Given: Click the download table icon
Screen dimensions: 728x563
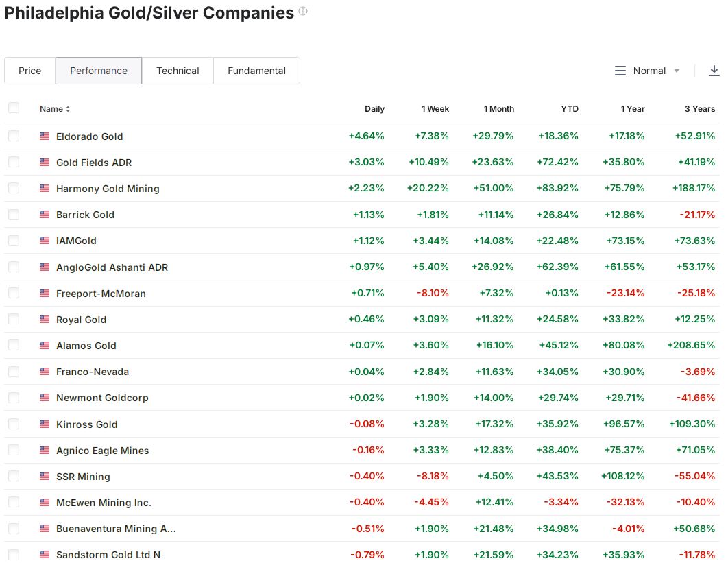Looking at the screenshot, I should pyautogui.click(x=714, y=71).
